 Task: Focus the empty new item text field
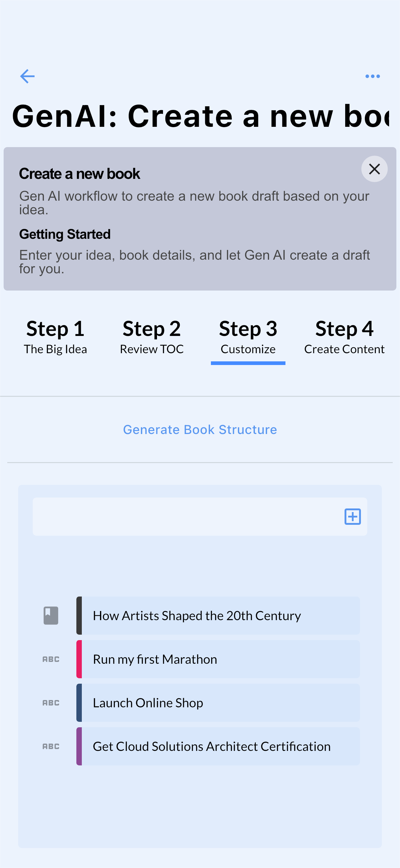(185, 517)
